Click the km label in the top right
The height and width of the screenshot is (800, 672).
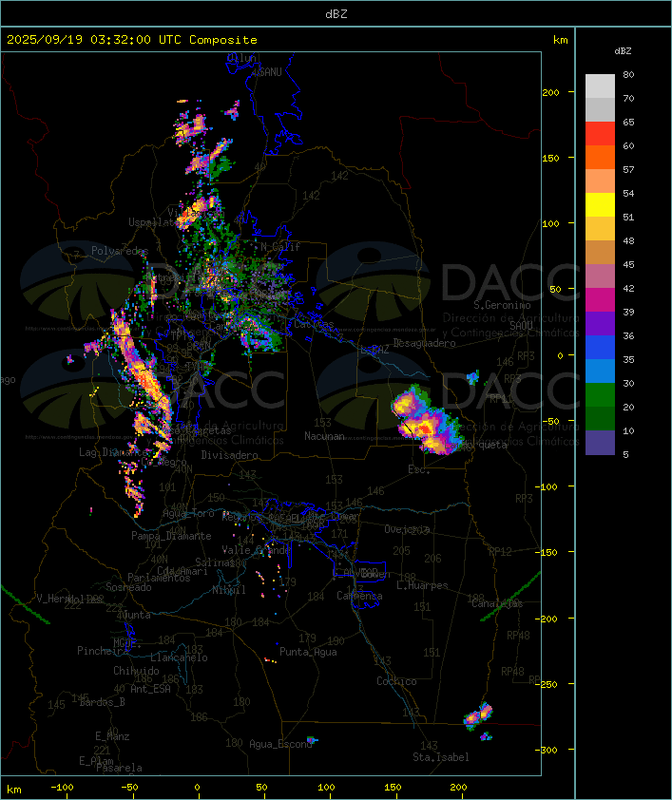[560, 40]
